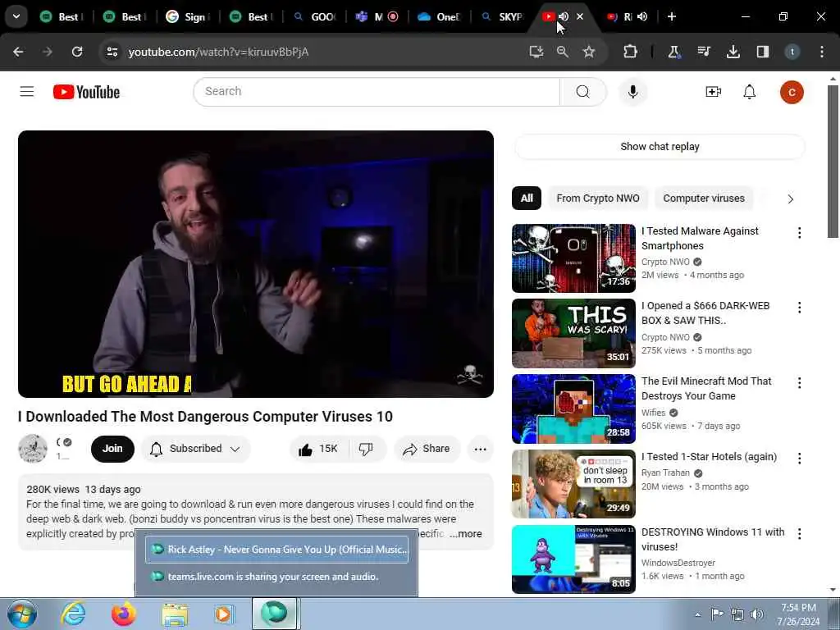Like the video with the thumbs up
The height and width of the screenshot is (630, 840).
pyautogui.click(x=319, y=449)
